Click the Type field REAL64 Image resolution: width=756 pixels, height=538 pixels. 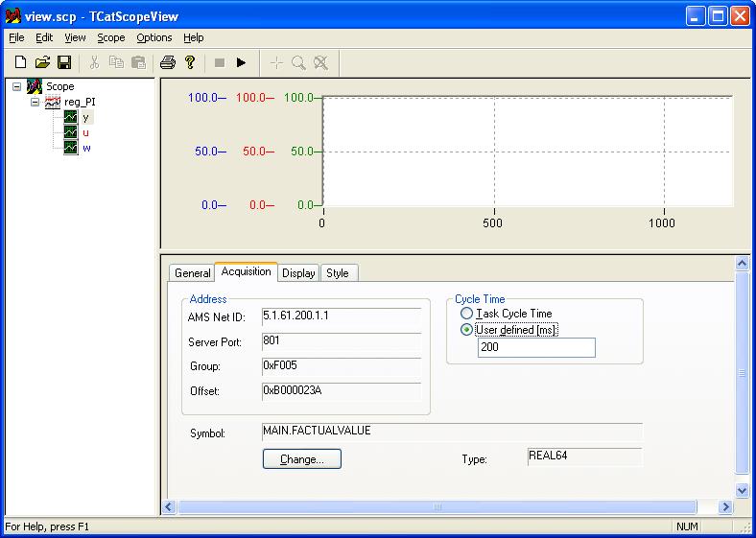(585, 457)
